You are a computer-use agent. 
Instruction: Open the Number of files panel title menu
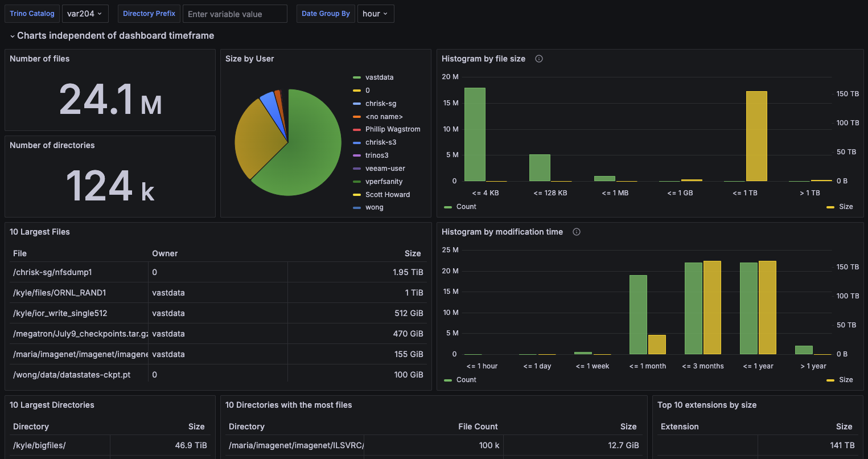pyautogui.click(x=40, y=59)
